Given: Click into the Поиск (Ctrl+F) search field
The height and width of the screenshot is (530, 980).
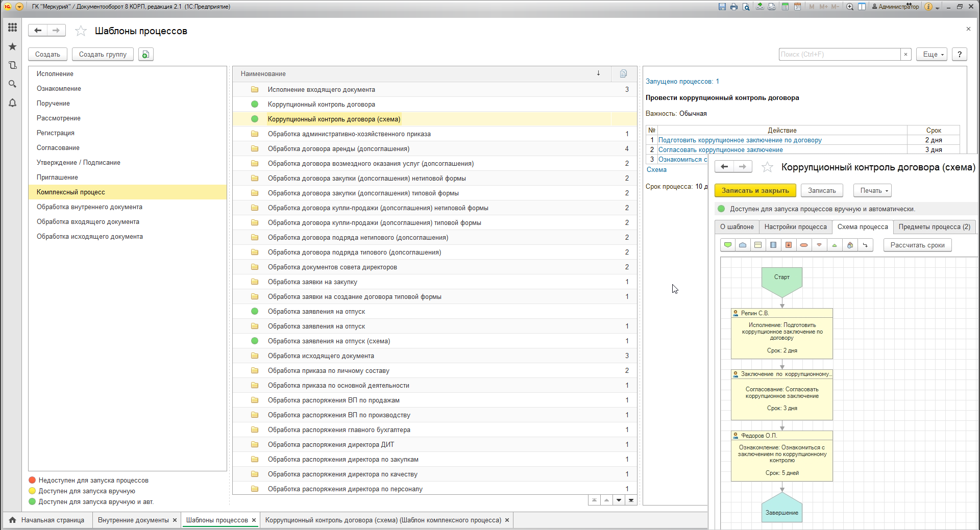Looking at the screenshot, I should pos(840,54).
